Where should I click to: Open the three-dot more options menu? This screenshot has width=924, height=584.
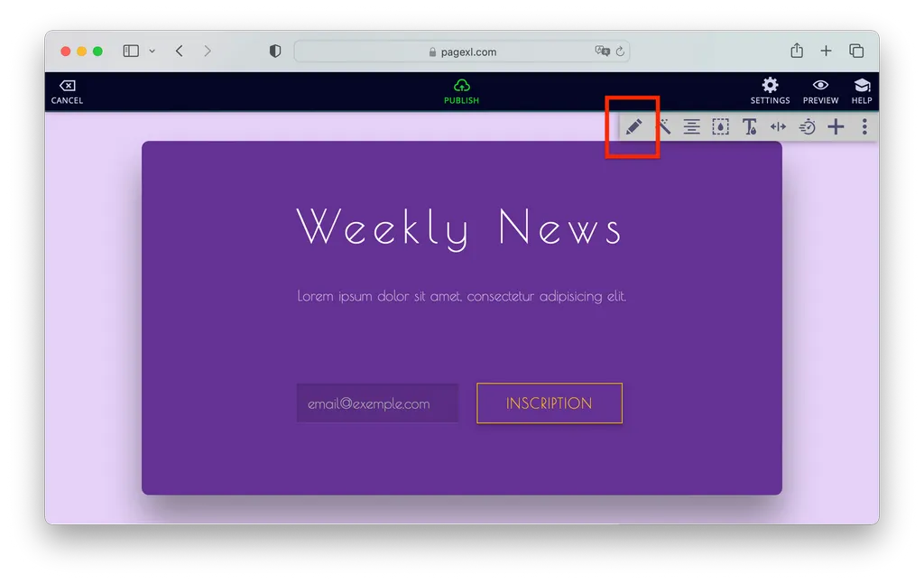point(864,126)
